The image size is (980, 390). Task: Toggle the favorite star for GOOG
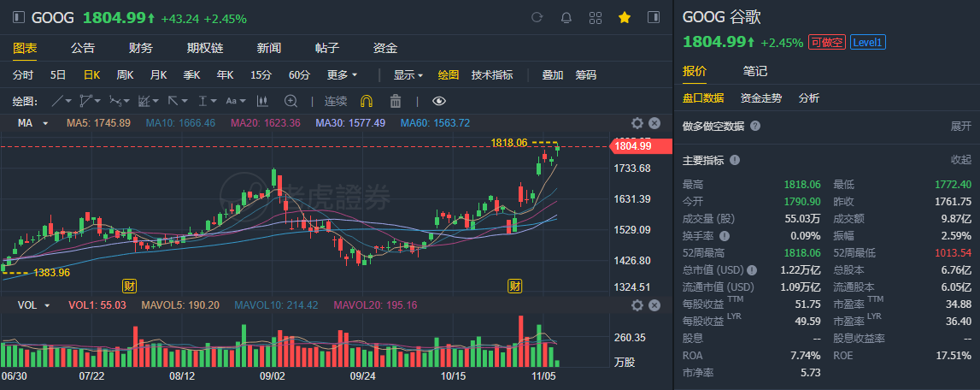625,17
